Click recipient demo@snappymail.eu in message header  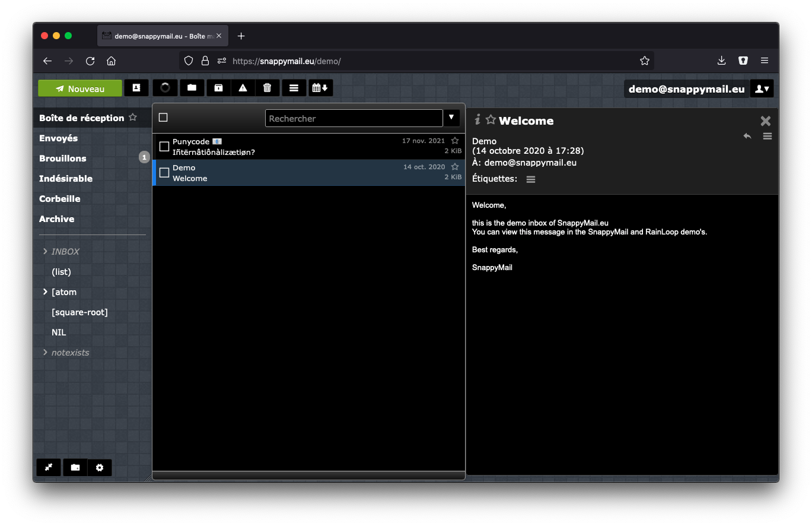pos(530,162)
